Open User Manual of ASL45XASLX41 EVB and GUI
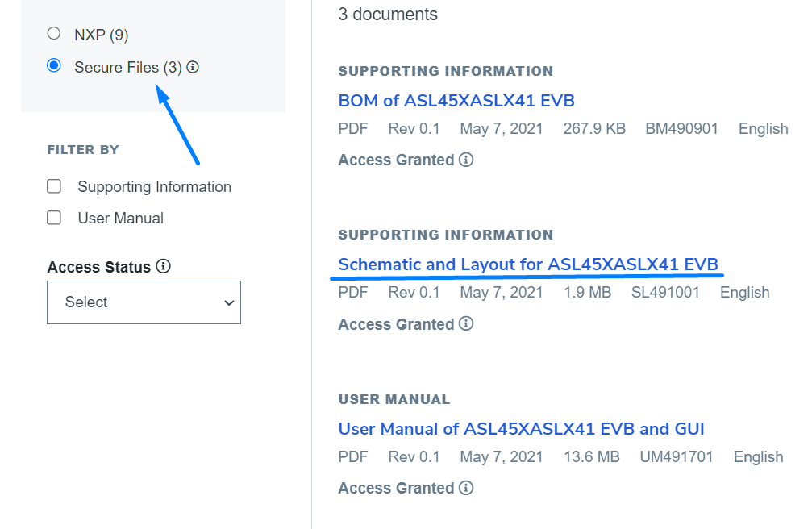Viewport: 812px width, 529px height. point(521,428)
